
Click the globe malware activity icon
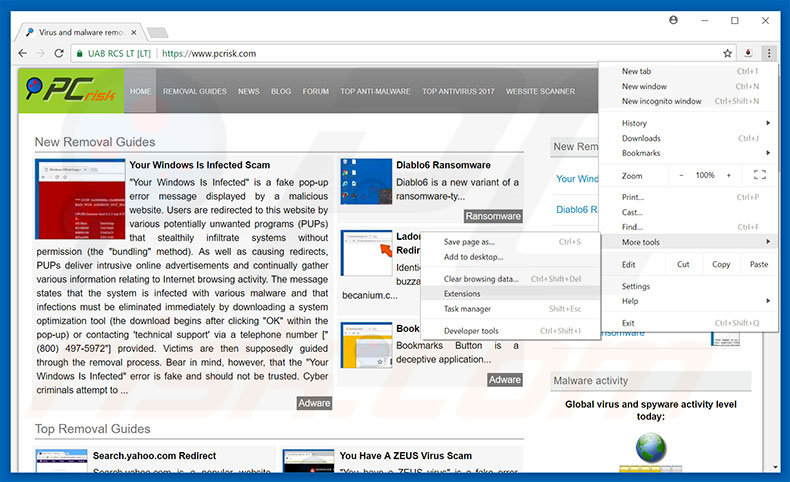point(650,448)
